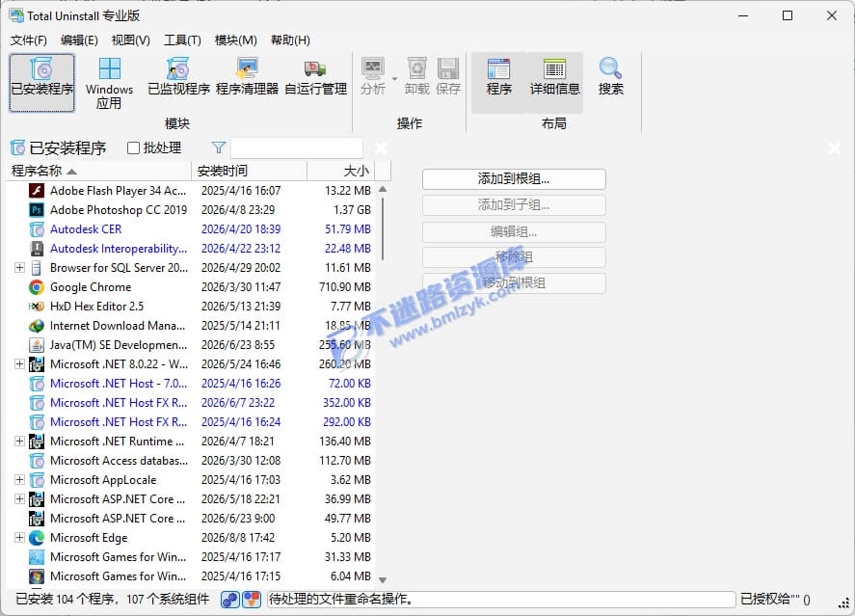855x616 pixels.
Task: Focus the filter text input field
Action: (x=297, y=147)
